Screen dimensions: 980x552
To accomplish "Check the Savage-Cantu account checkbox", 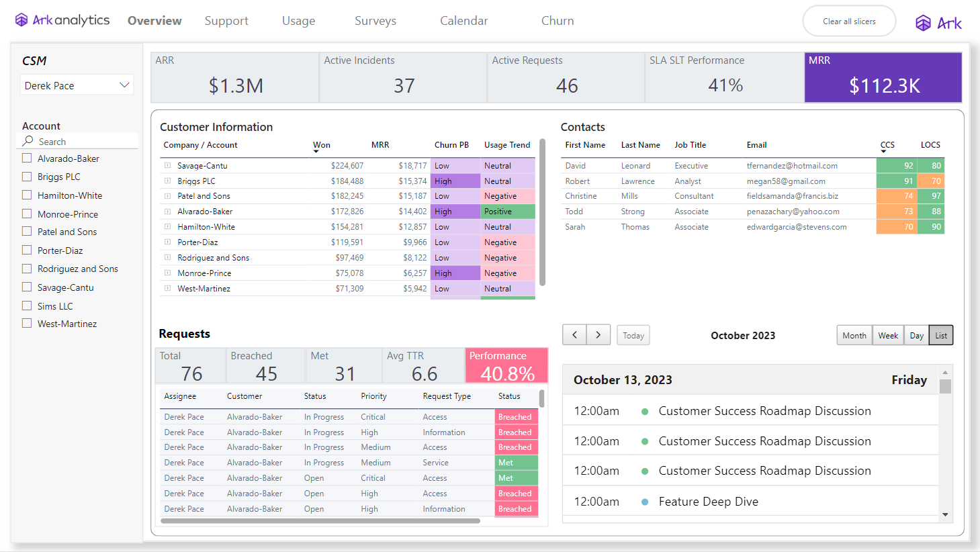I will [26, 287].
